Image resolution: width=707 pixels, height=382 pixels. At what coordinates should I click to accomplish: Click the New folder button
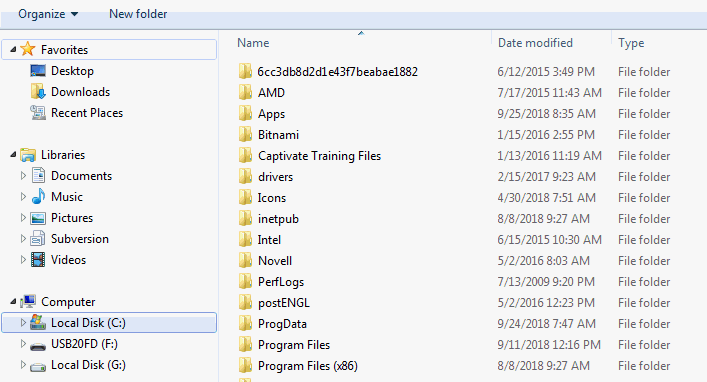138,14
